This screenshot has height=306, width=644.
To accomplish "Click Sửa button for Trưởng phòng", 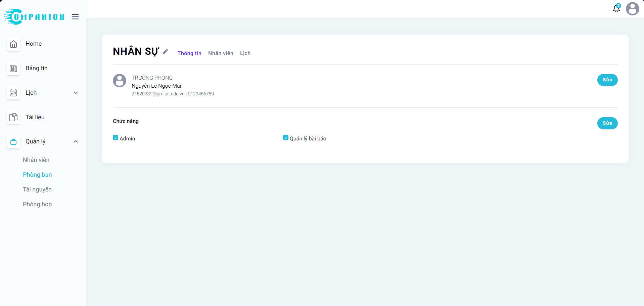I will coord(607,80).
